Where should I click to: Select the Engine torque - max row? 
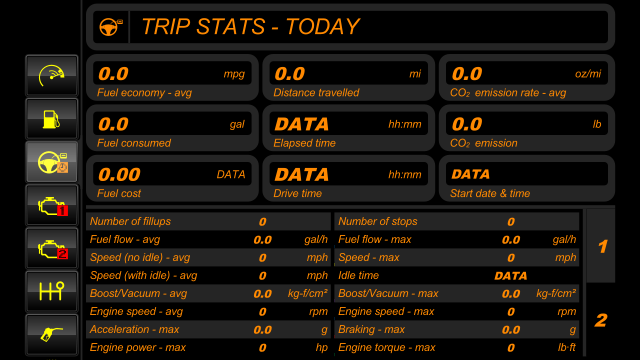457,347
